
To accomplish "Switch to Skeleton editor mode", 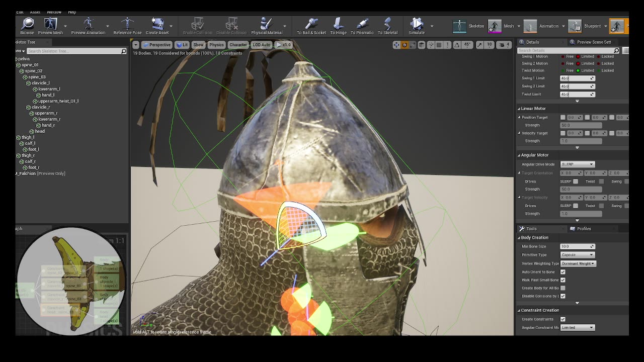I will coord(469,26).
